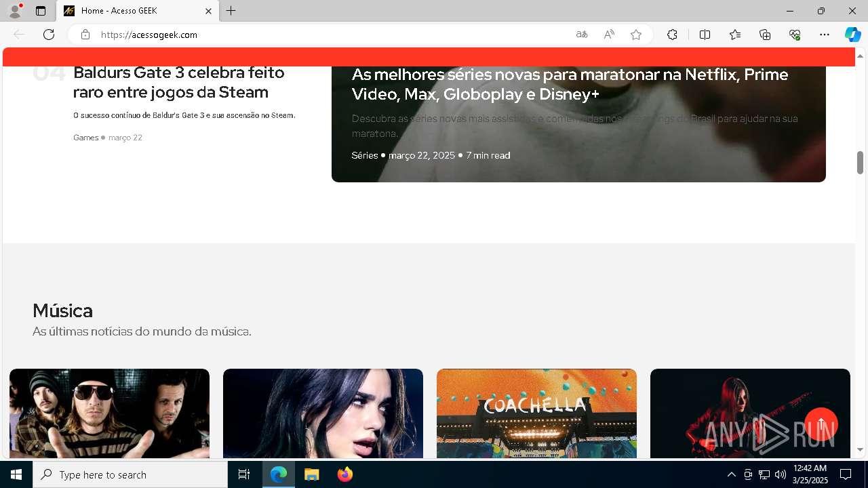Close the Home - Acesso GEEK tab
868x488 pixels.
[209, 11]
